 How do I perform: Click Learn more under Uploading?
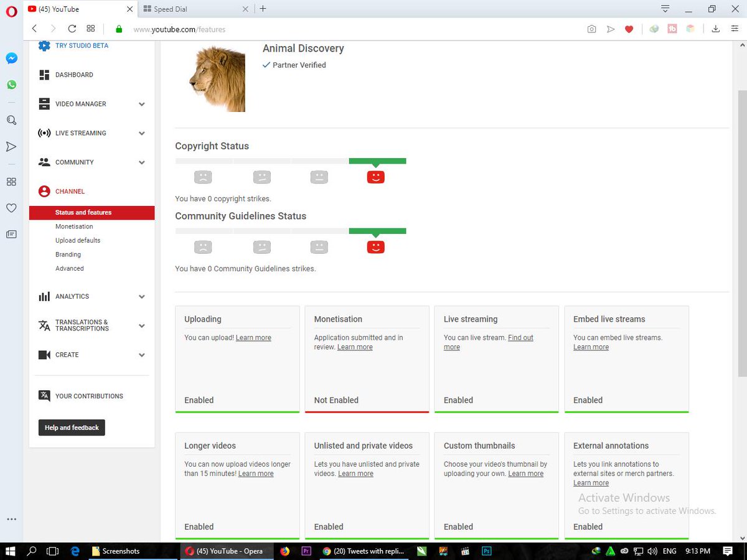[x=253, y=338]
